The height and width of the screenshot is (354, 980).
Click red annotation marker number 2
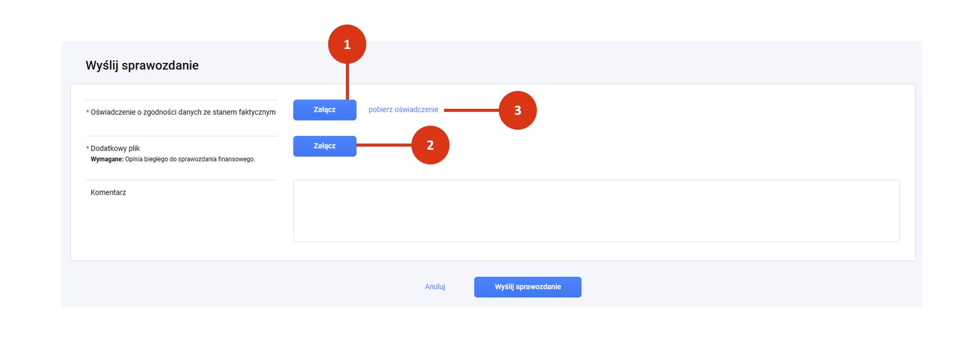430,145
